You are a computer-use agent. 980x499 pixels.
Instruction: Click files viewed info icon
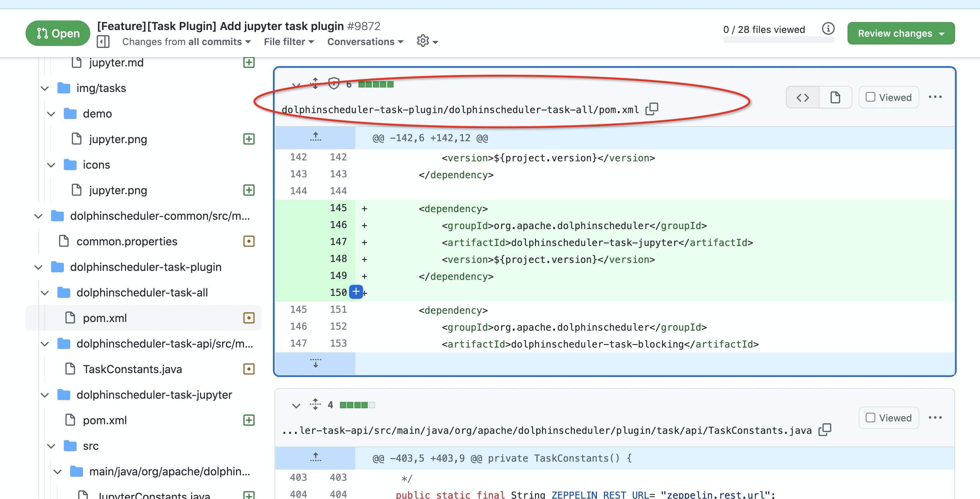(828, 28)
